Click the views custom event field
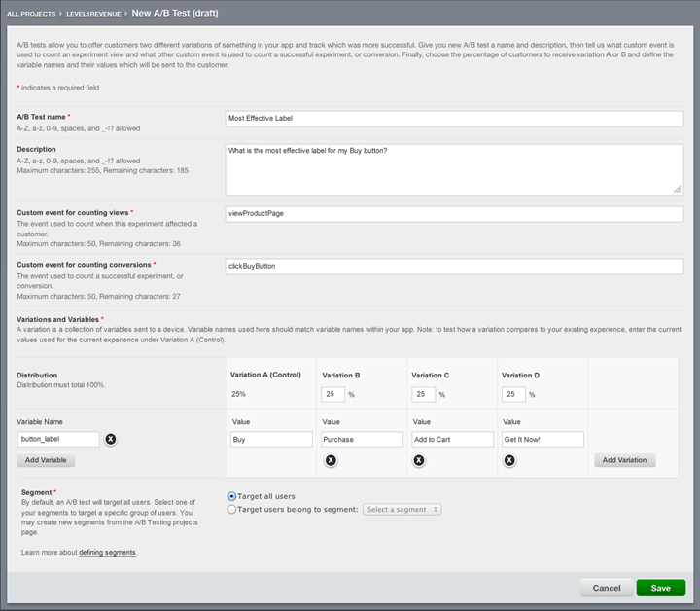700x611 pixels. [454, 212]
